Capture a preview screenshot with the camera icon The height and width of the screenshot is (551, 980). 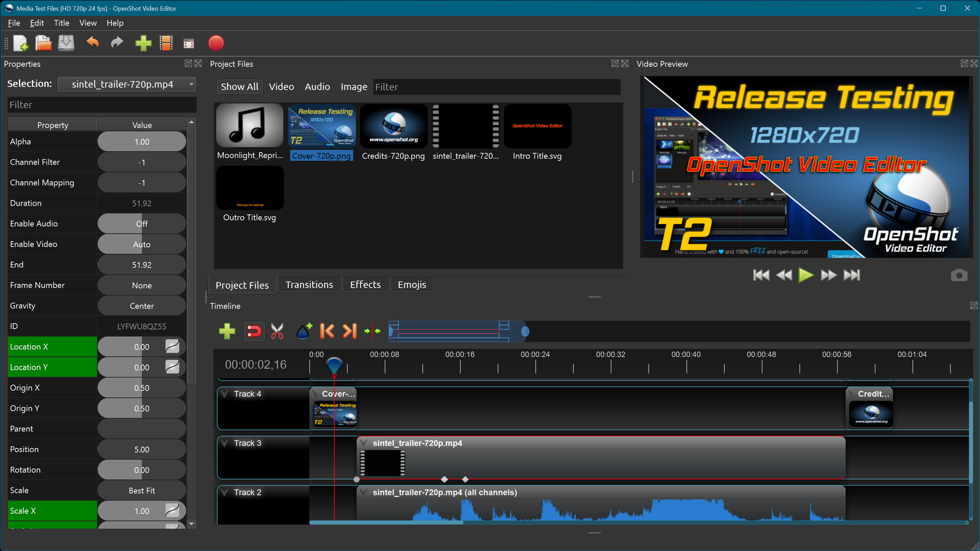point(959,275)
